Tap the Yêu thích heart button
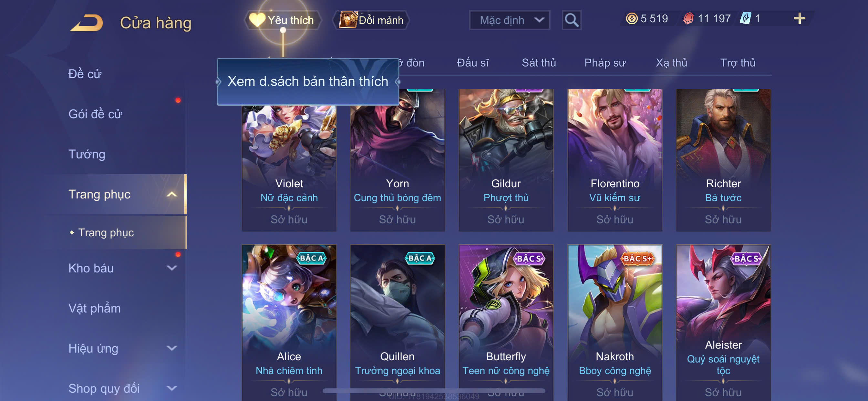The image size is (868, 401). pyautogui.click(x=282, y=20)
